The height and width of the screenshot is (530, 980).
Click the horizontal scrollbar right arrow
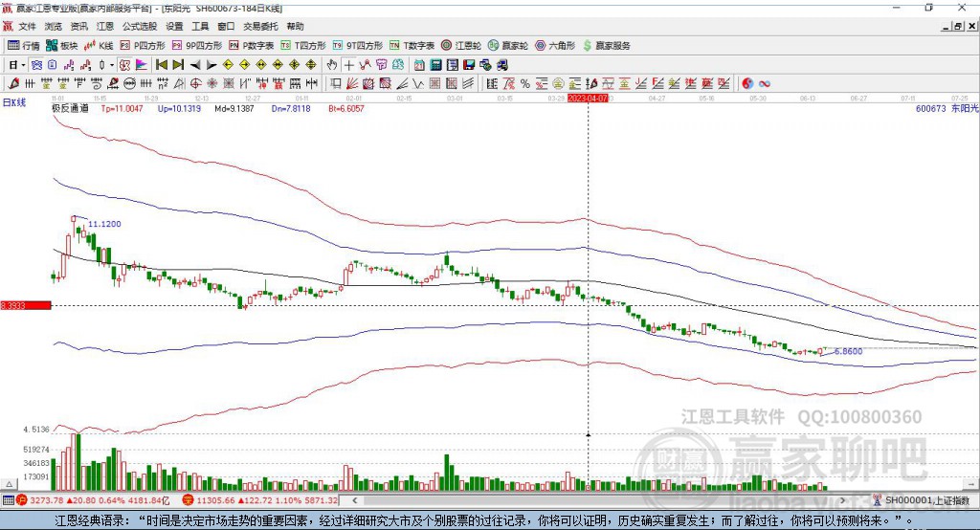click(843, 500)
